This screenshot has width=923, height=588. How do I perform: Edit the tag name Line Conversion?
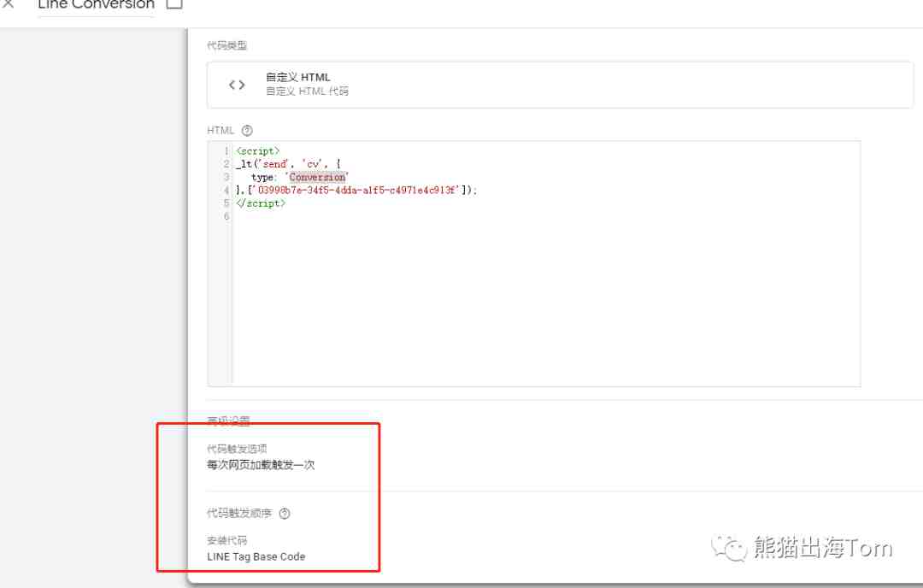click(96, 5)
